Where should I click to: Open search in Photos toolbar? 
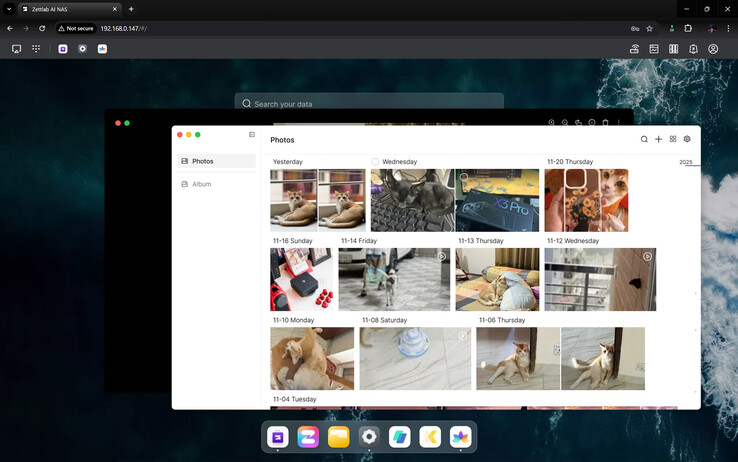pos(644,140)
